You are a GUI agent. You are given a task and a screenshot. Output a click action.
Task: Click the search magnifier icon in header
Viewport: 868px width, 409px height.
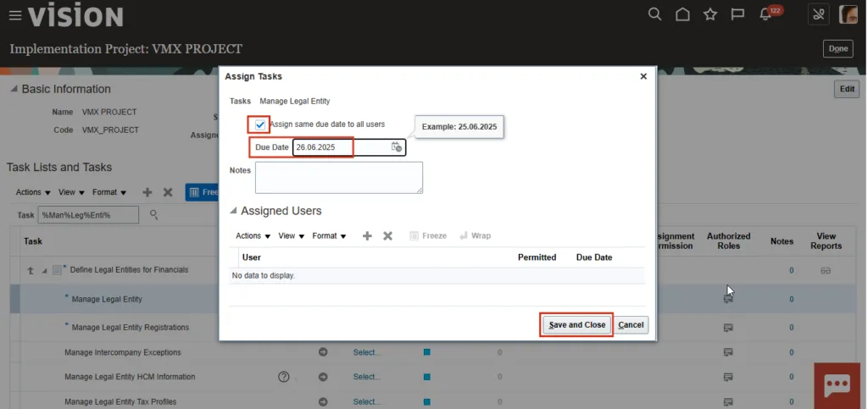pyautogui.click(x=654, y=14)
